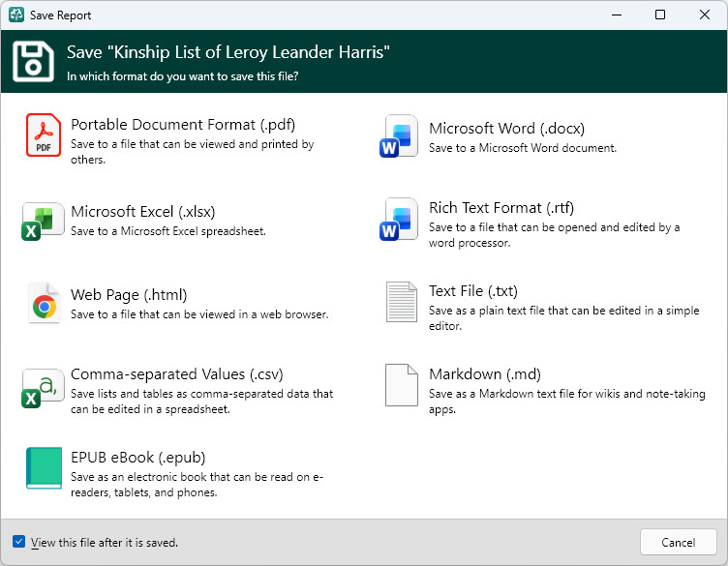The width and height of the screenshot is (728, 566).
Task: Pick Text File (.txt) title
Action: click(x=473, y=291)
